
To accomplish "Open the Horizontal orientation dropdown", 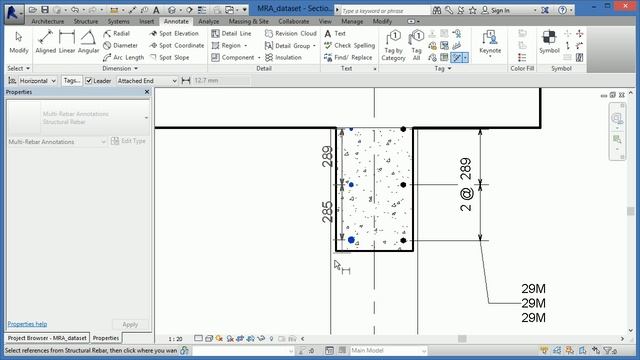I will 38,81.
